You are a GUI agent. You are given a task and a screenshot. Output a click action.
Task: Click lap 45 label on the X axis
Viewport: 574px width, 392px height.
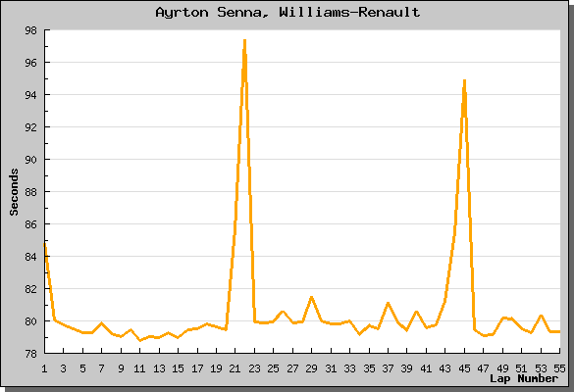(x=464, y=368)
